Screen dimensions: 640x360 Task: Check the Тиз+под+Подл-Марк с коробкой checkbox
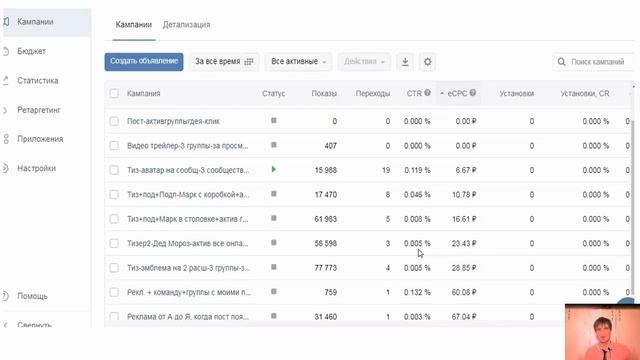(114, 195)
